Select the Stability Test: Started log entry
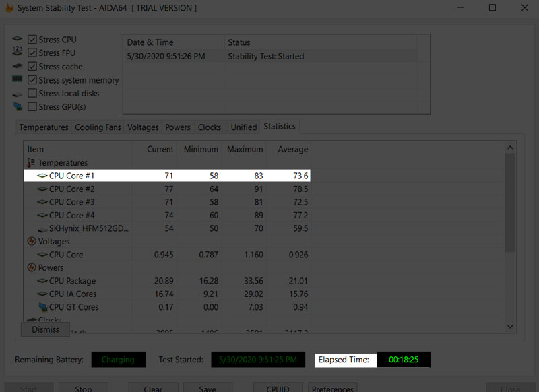The height and width of the screenshot is (392, 539). point(271,56)
